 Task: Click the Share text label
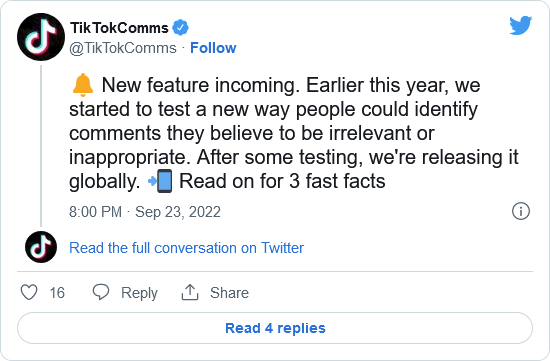coord(229,293)
